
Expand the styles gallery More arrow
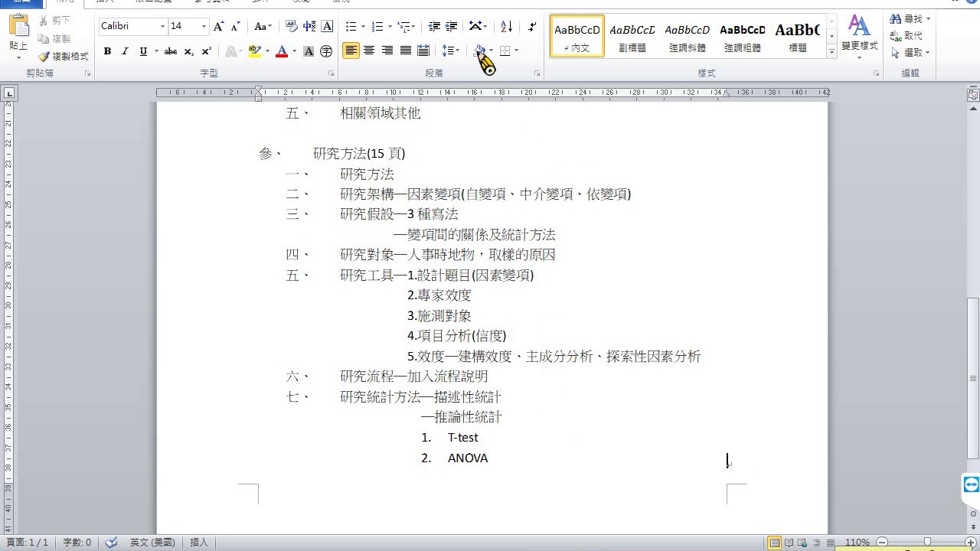[831, 52]
